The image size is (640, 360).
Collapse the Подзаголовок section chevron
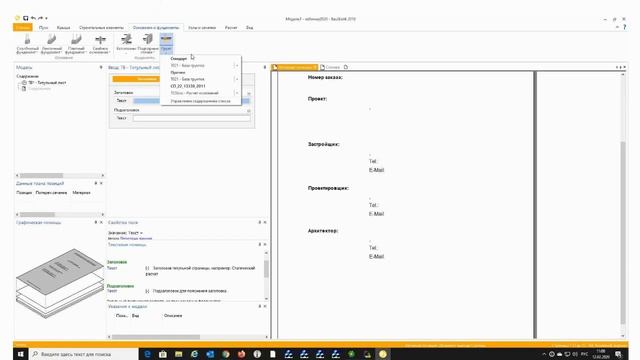249,111
